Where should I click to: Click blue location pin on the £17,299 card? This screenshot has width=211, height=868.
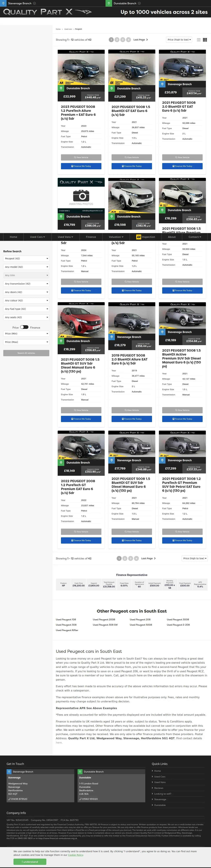pyautogui.click(x=162, y=460)
